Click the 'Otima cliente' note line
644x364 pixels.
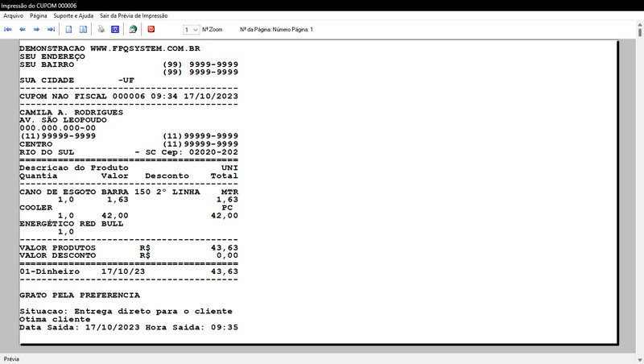point(55,319)
